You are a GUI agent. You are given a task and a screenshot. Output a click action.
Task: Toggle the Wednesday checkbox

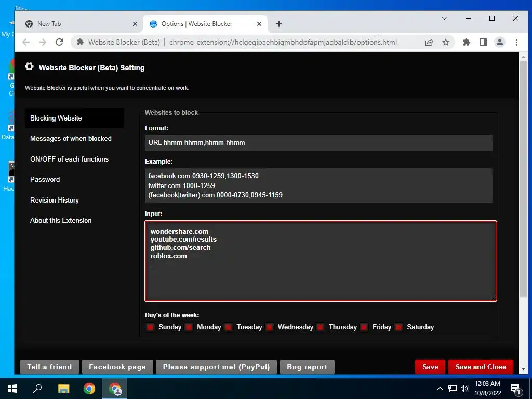[x=270, y=327]
